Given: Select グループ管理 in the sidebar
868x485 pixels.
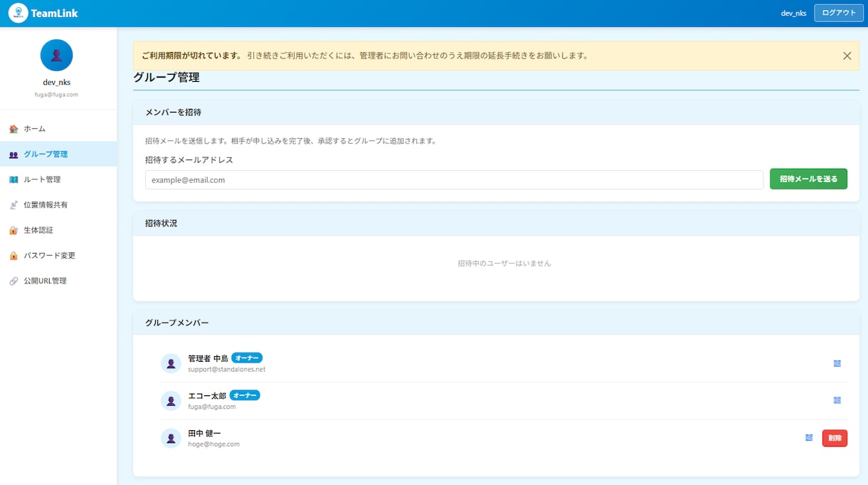Looking at the screenshot, I should [58, 155].
